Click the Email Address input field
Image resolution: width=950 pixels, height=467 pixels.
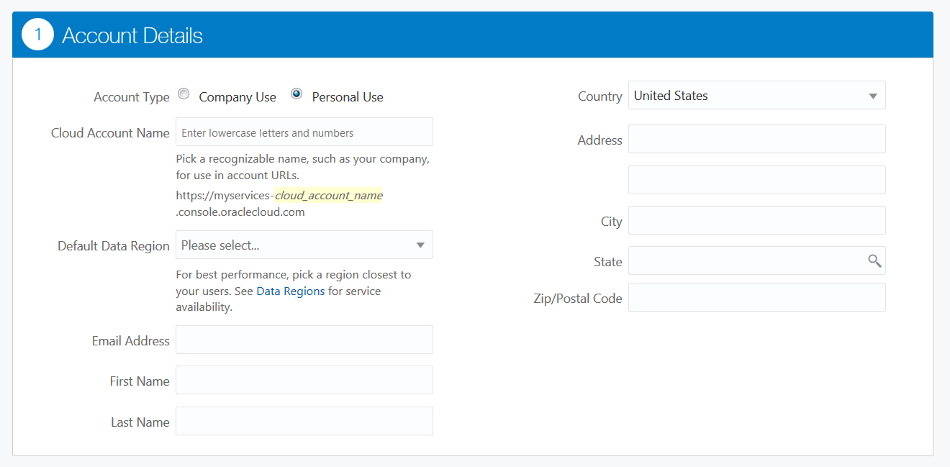tap(304, 340)
